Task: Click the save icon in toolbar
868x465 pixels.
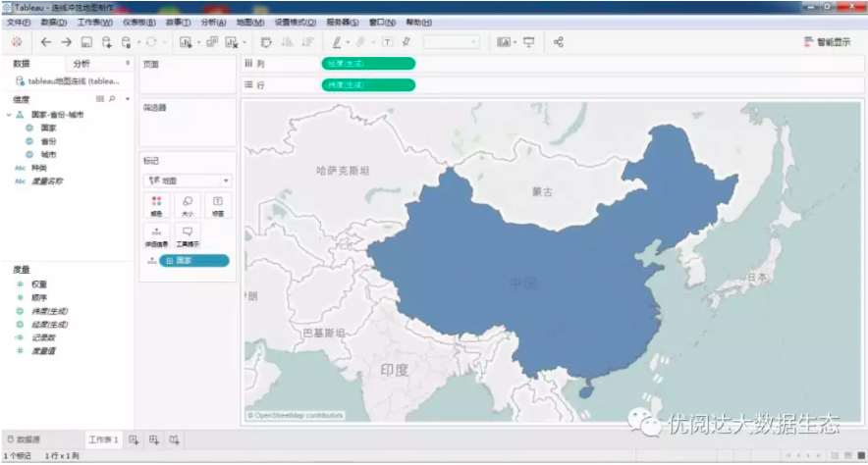Action: 86,42
